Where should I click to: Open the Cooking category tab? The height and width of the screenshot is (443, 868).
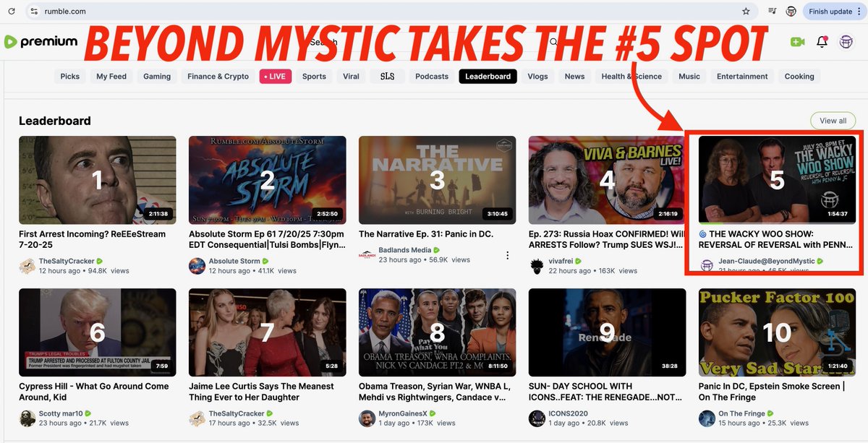(799, 76)
